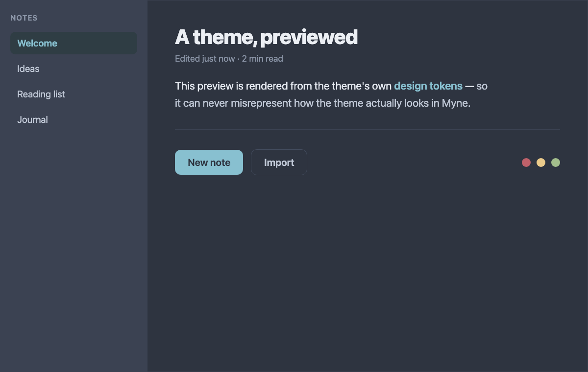This screenshot has height=372, width=588.
Task: Open the Ideas note
Action: pos(73,69)
